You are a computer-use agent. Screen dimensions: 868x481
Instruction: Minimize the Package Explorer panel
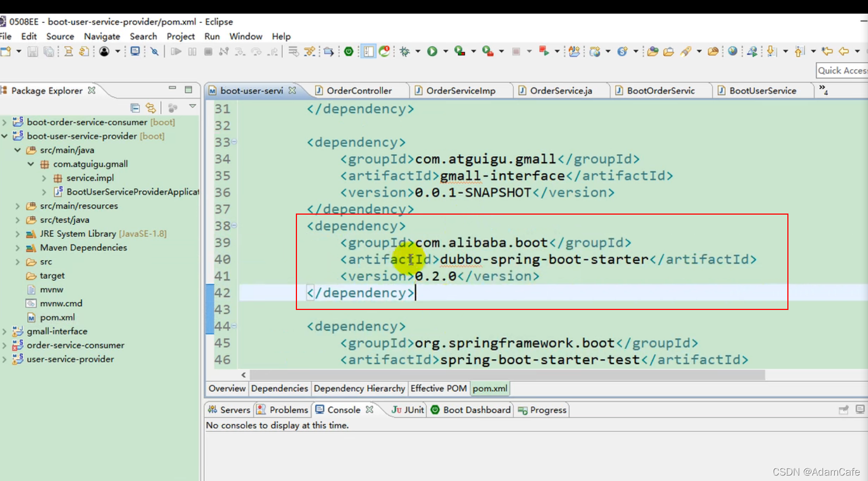click(x=172, y=88)
